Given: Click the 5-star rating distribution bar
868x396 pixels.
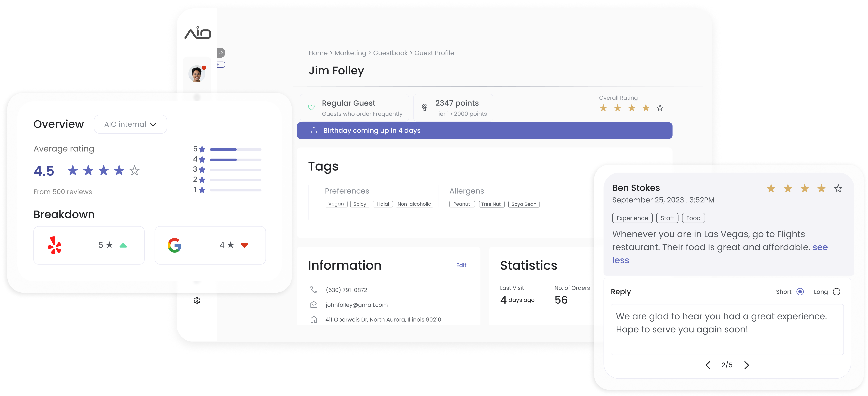Looking at the screenshot, I should (235, 149).
